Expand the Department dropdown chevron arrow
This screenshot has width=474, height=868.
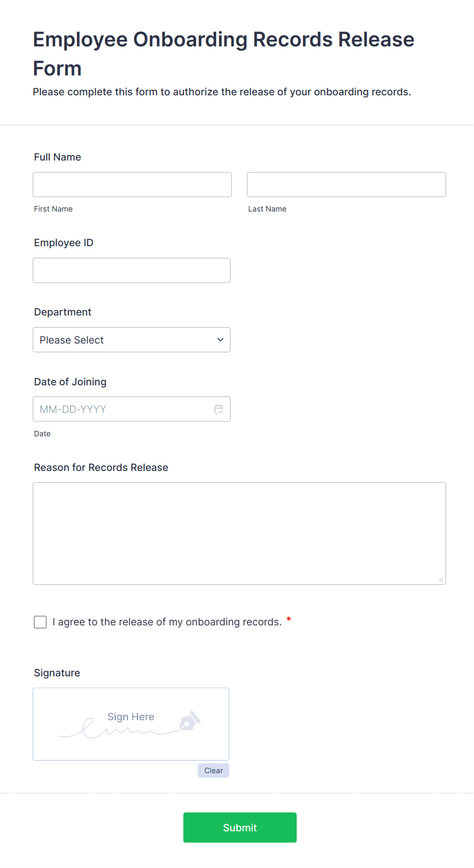(220, 339)
